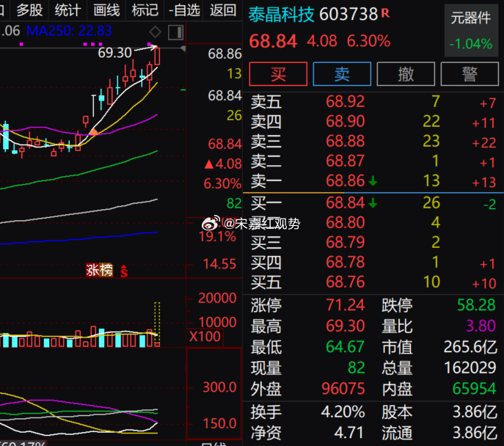
Task: Click the 内盘 value 65954
Action: pyautogui.click(x=475, y=389)
